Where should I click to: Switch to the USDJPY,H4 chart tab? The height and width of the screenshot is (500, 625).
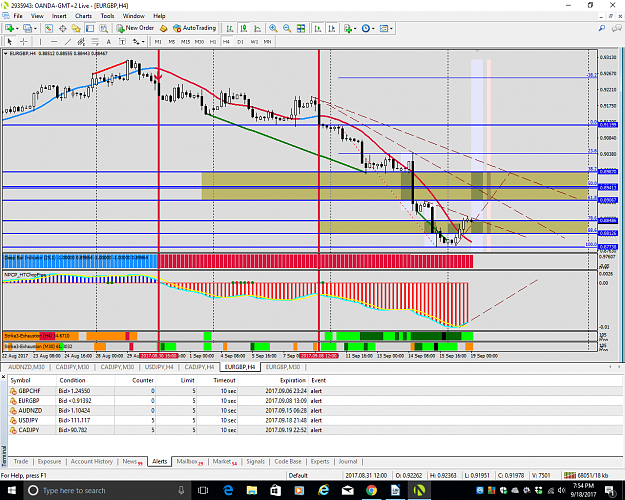pos(159,367)
